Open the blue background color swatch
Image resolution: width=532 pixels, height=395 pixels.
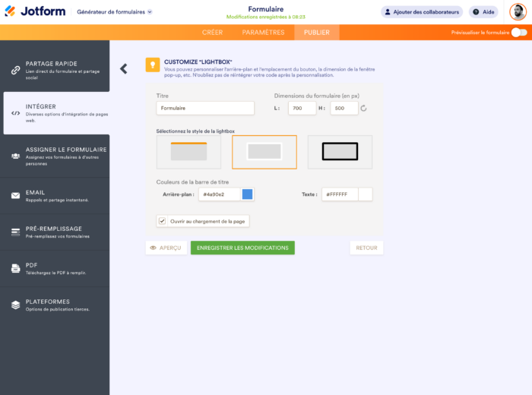[x=247, y=194]
